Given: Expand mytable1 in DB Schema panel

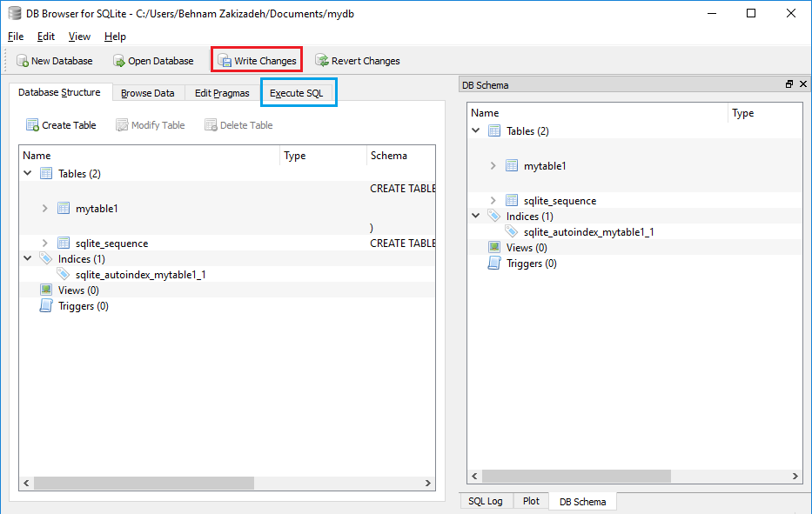Looking at the screenshot, I should click(493, 165).
